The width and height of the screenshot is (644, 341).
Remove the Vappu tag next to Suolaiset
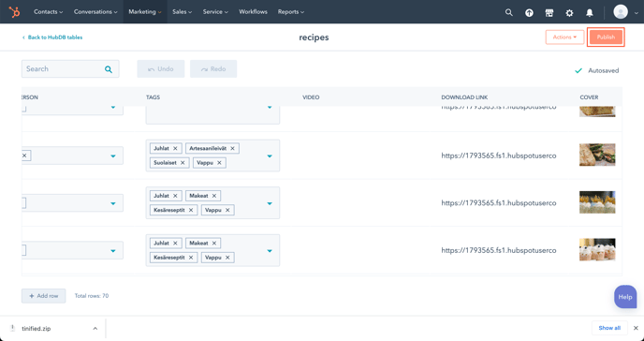[219, 163]
